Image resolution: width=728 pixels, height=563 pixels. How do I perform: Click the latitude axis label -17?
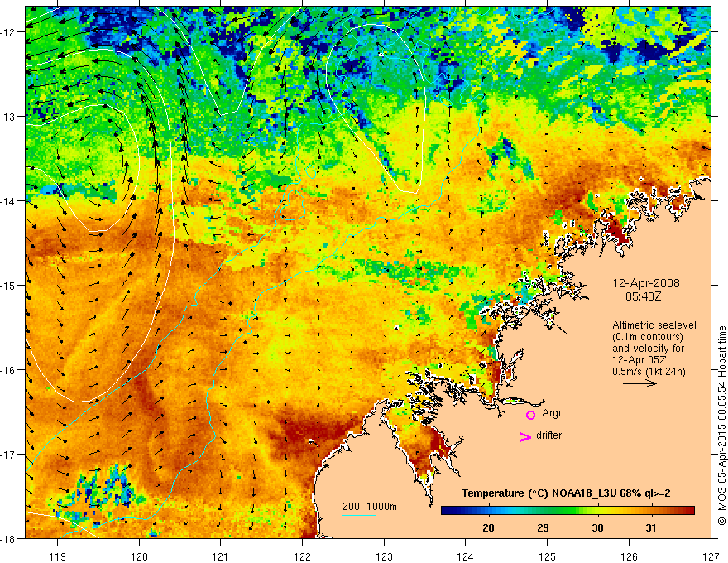click(x=9, y=455)
